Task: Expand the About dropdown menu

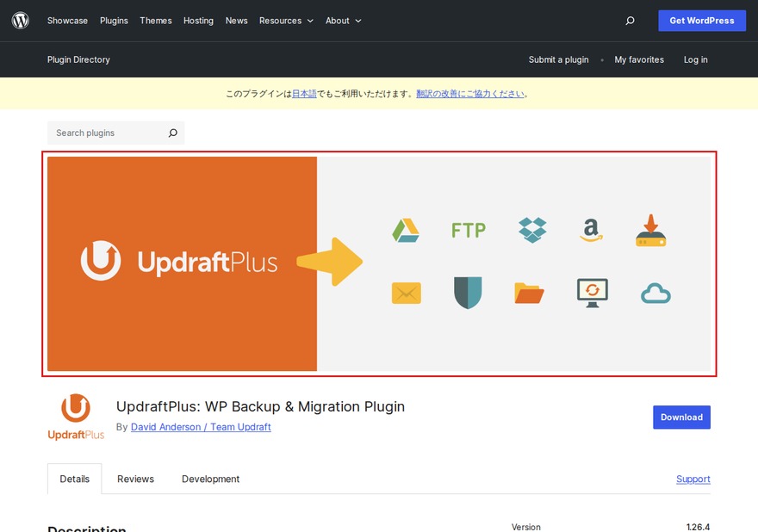Action: coord(343,21)
